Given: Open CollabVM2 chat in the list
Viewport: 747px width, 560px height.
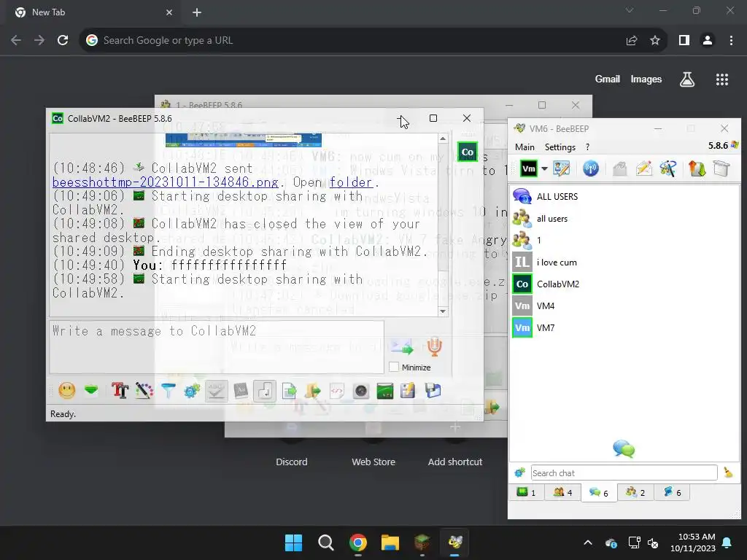Looking at the screenshot, I should (x=624, y=284).
